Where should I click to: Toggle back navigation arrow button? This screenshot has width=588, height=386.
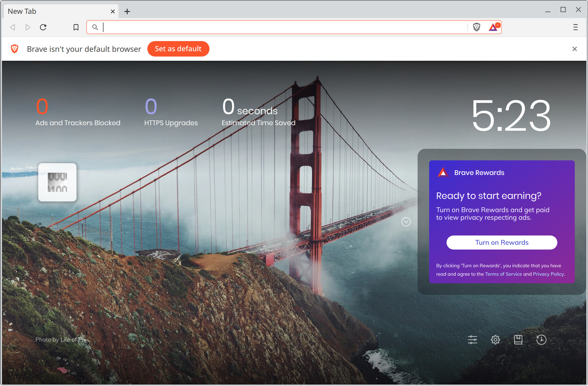12,27
